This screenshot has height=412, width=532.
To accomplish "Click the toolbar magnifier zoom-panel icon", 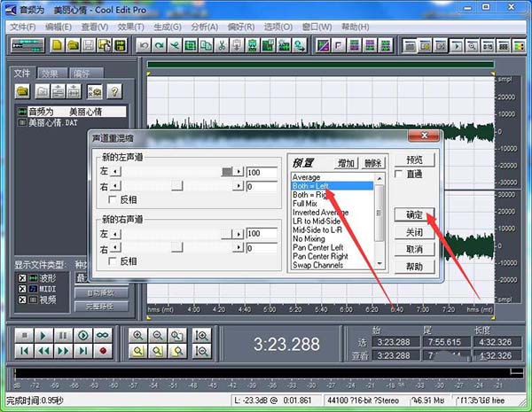I will click(472, 45).
